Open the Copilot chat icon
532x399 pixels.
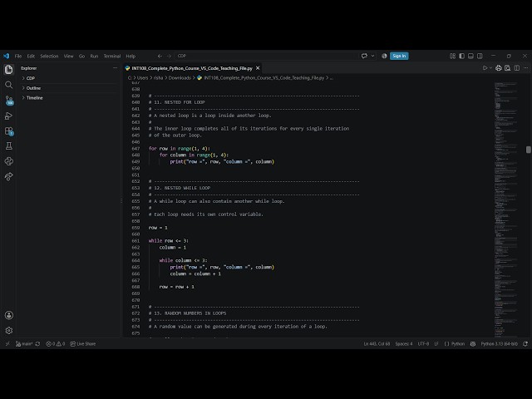tap(364, 56)
